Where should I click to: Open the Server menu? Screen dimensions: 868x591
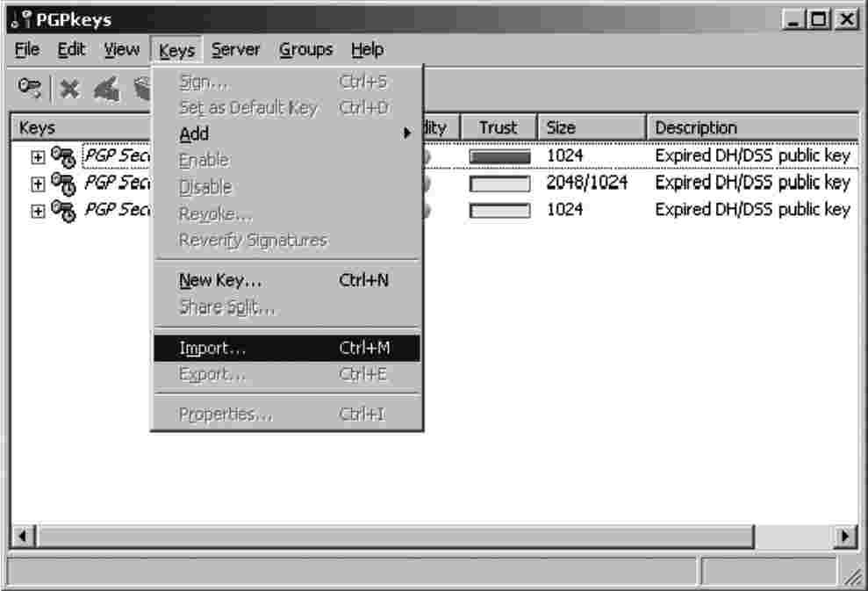click(235, 50)
